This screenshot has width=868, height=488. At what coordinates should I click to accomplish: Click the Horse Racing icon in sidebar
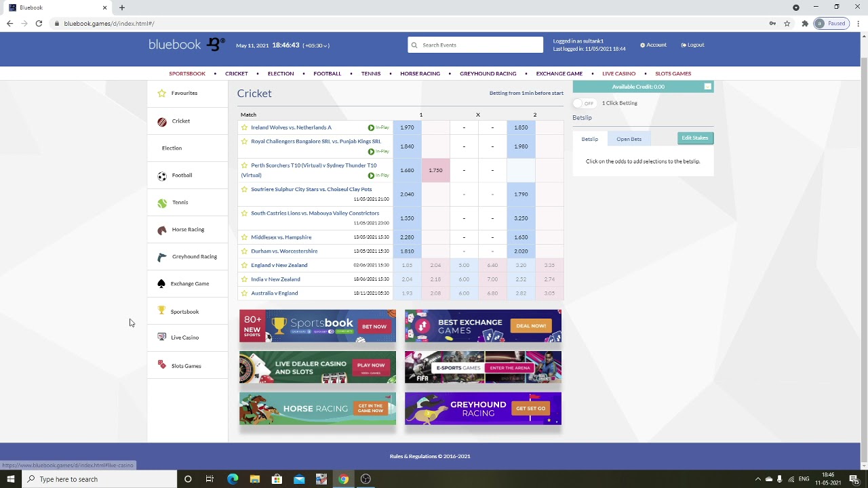coord(162,230)
